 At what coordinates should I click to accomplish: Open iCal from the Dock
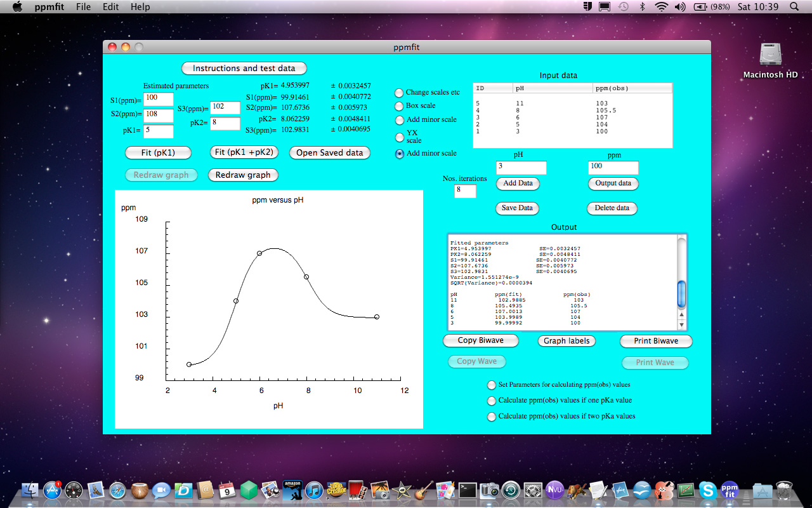click(227, 490)
